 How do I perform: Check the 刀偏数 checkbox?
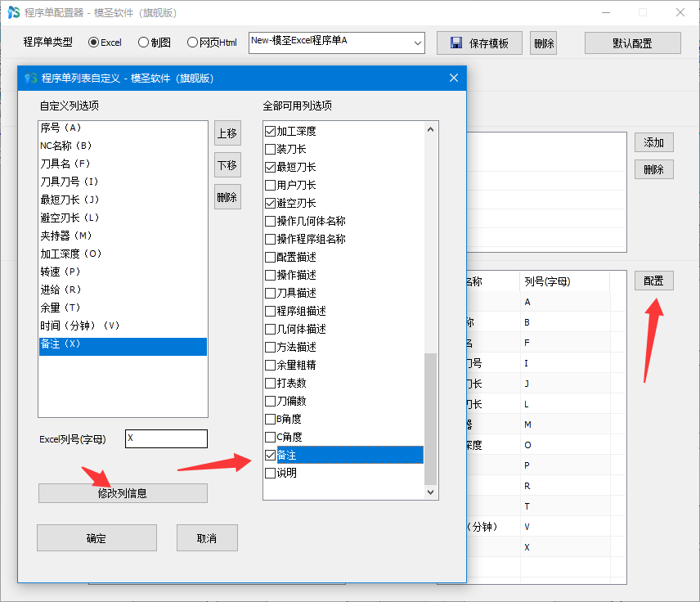[x=270, y=401]
